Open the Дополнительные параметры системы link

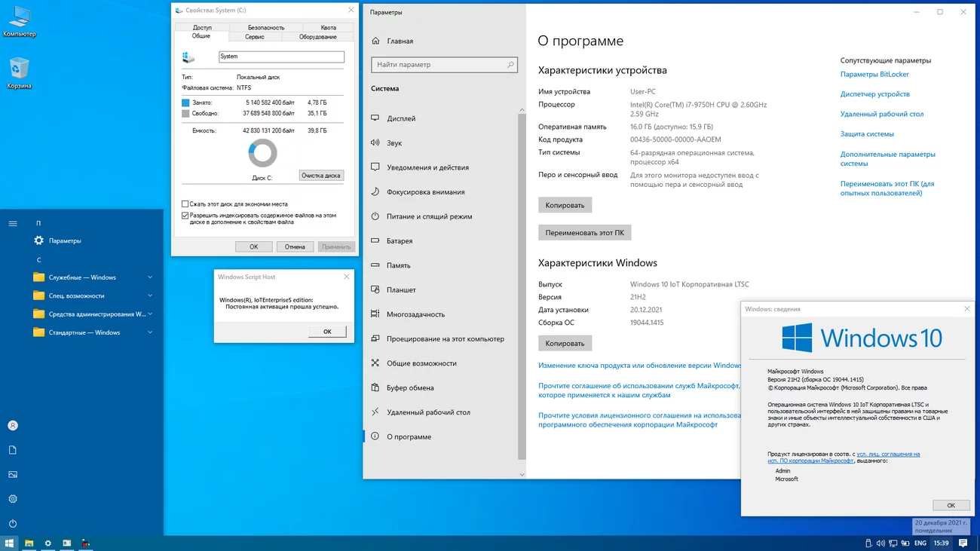click(888, 158)
